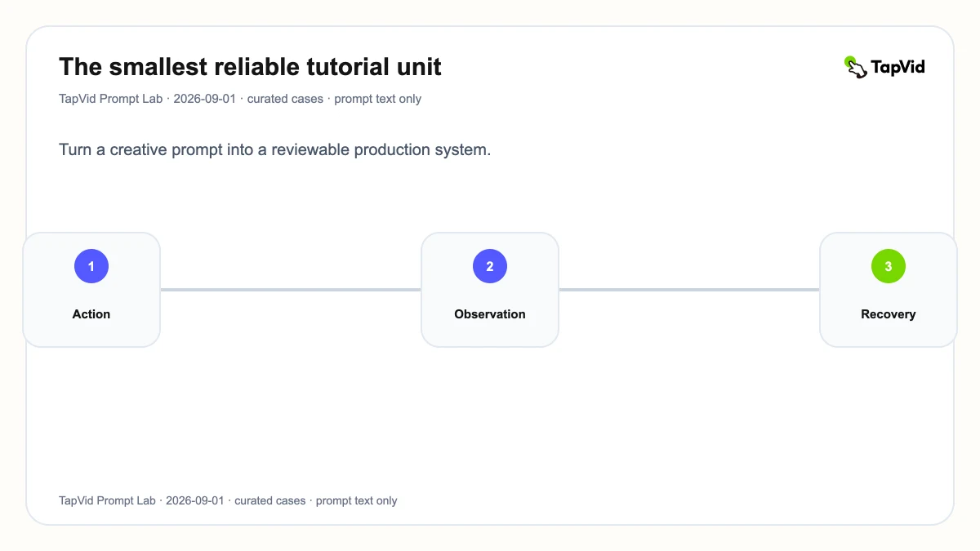Screen dimensions: 980x551
Task: Click the Recovery step label
Action: click(889, 314)
